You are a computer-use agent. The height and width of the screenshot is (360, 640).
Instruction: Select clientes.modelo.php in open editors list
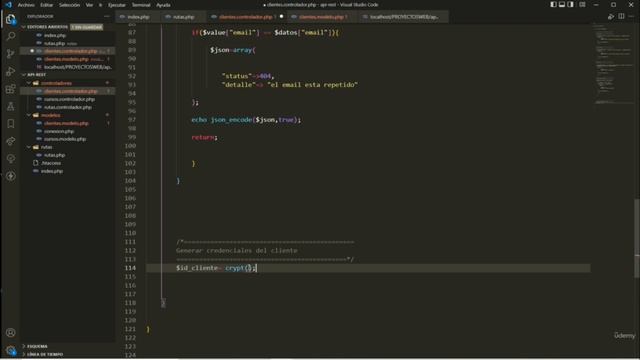pos(67,59)
